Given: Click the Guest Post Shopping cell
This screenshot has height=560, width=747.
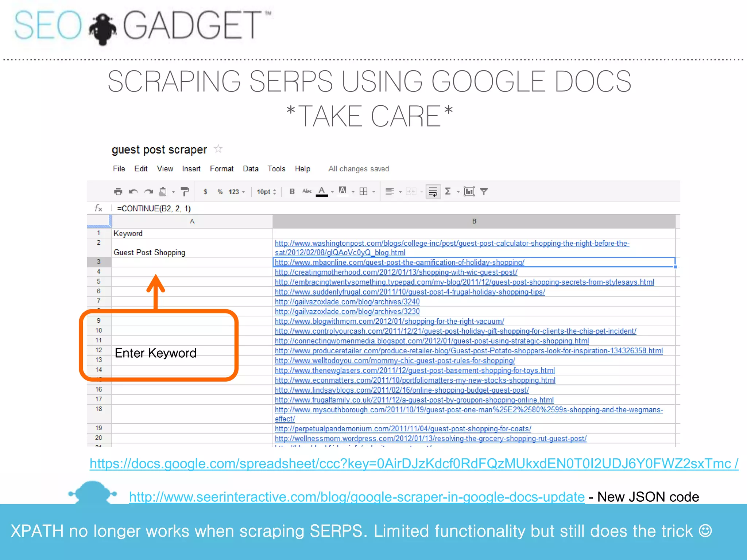Looking at the screenshot, I should [192, 248].
